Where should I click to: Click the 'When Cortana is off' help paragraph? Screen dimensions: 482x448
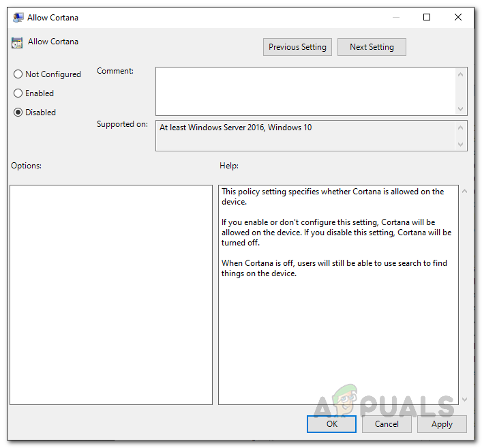(x=334, y=268)
